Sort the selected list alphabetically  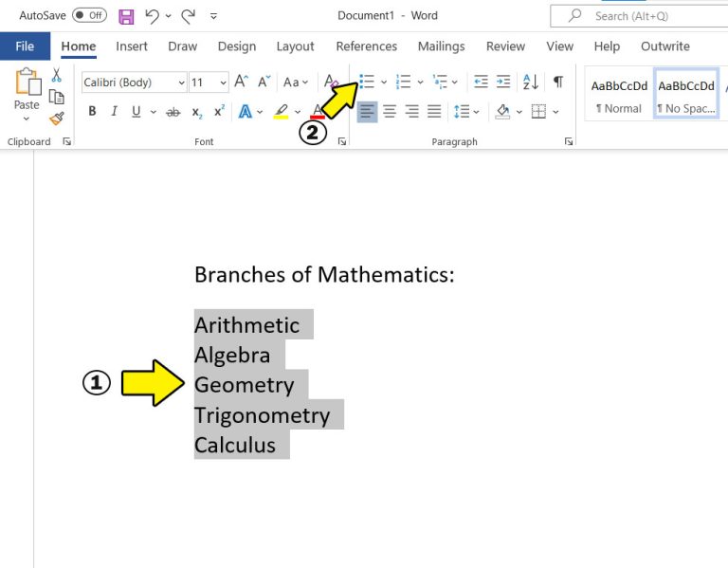click(x=531, y=82)
